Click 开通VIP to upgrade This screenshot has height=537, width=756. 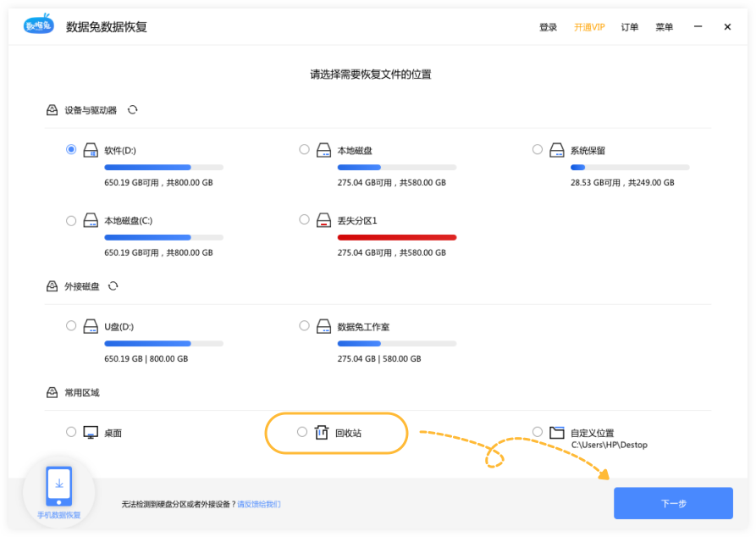pyautogui.click(x=589, y=27)
